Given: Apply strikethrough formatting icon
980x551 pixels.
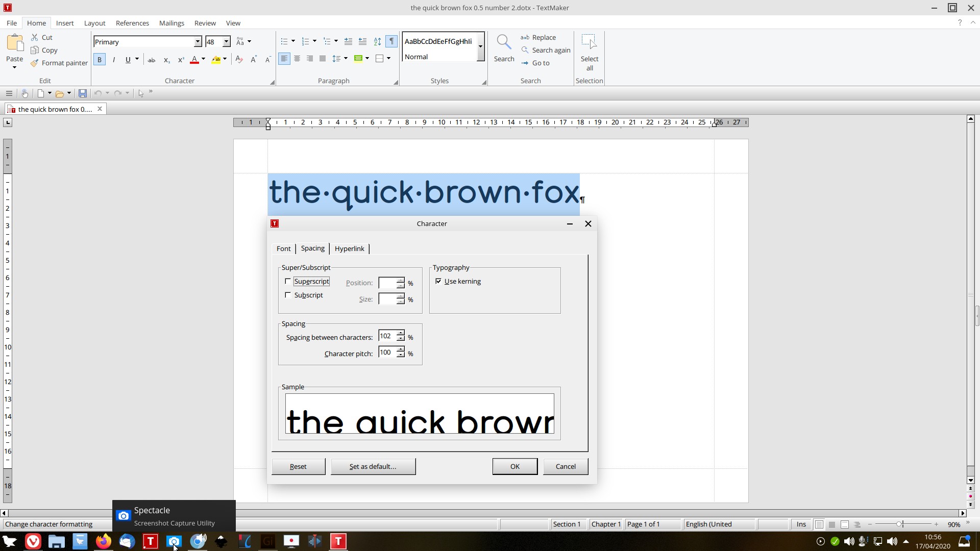Looking at the screenshot, I should [x=152, y=60].
